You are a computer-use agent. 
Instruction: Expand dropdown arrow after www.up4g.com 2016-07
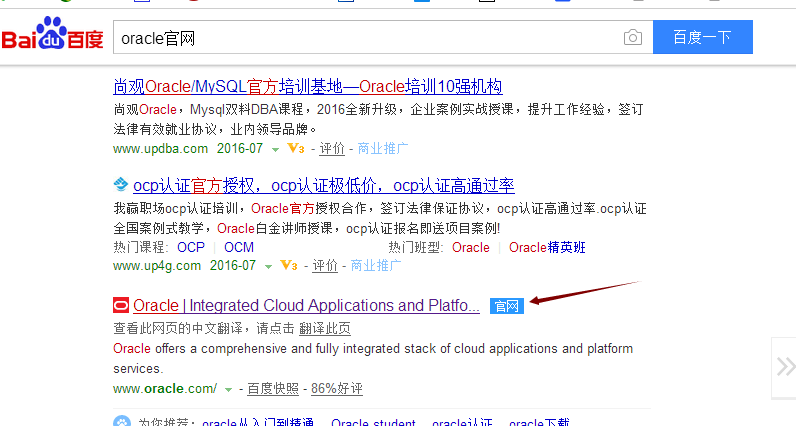270,267
